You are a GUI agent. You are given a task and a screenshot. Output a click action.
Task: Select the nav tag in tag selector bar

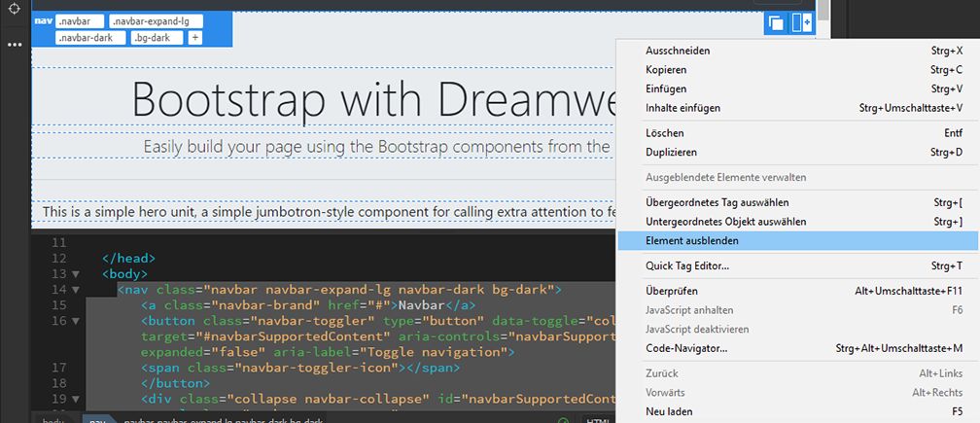click(x=97, y=419)
